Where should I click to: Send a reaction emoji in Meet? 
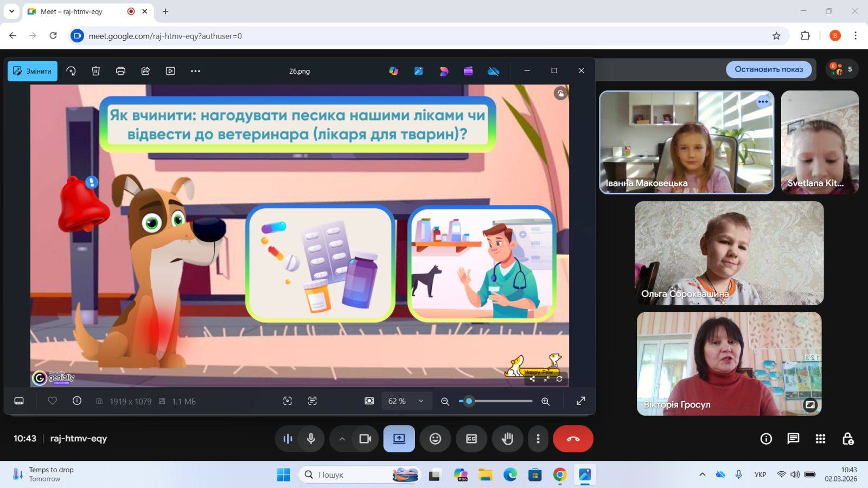click(x=435, y=439)
